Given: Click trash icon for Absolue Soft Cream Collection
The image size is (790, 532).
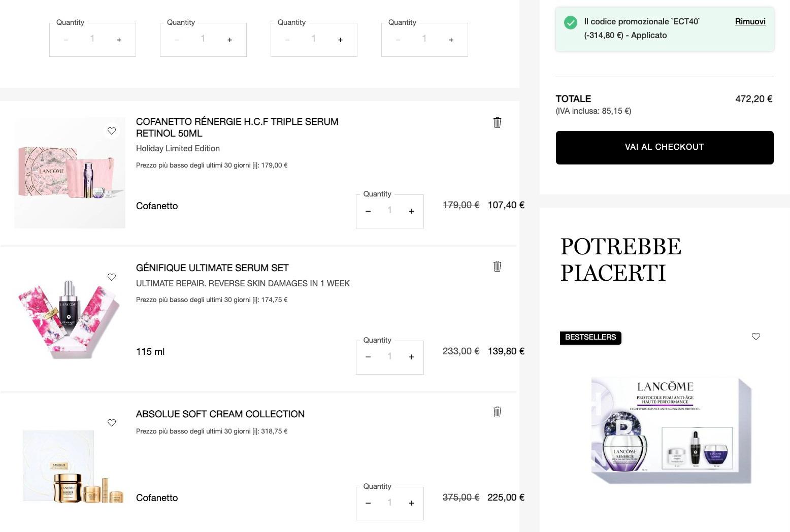Looking at the screenshot, I should [497, 412].
